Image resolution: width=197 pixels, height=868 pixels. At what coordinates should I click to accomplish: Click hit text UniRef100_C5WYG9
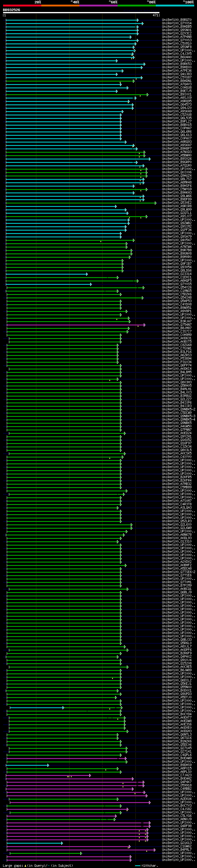177,189
